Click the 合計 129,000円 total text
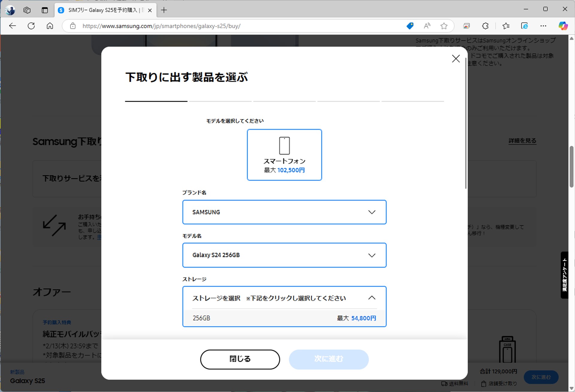This screenshot has width=575, height=392. click(x=498, y=371)
